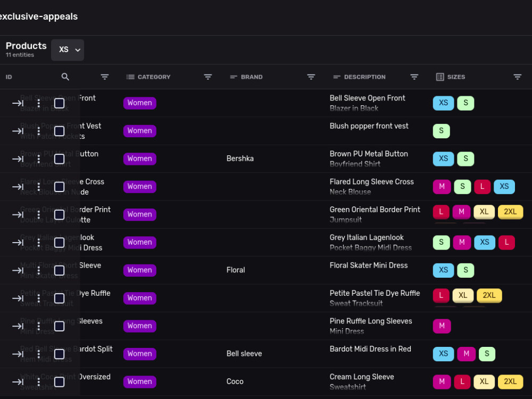This screenshot has height=399, width=532.
Task: Click the Brand column header icon
Action: [x=234, y=77]
